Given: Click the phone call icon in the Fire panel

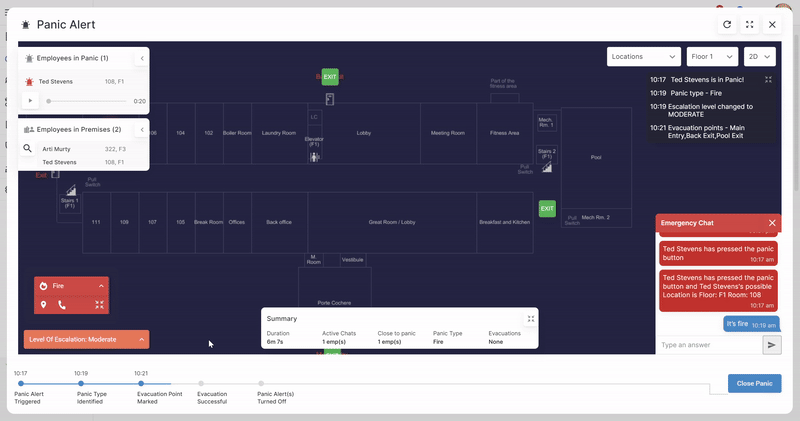Looking at the screenshot, I should pyautogui.click(x=62, y=305).
